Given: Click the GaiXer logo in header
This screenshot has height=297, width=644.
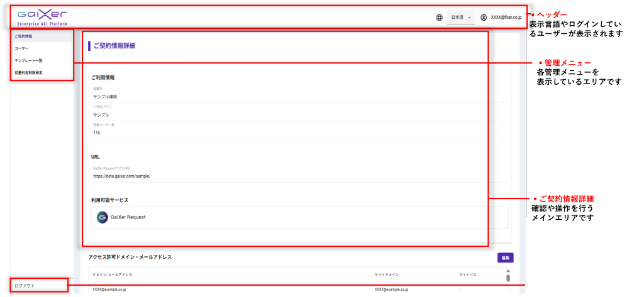Looking at the screenshot, I should pos(42,16).
